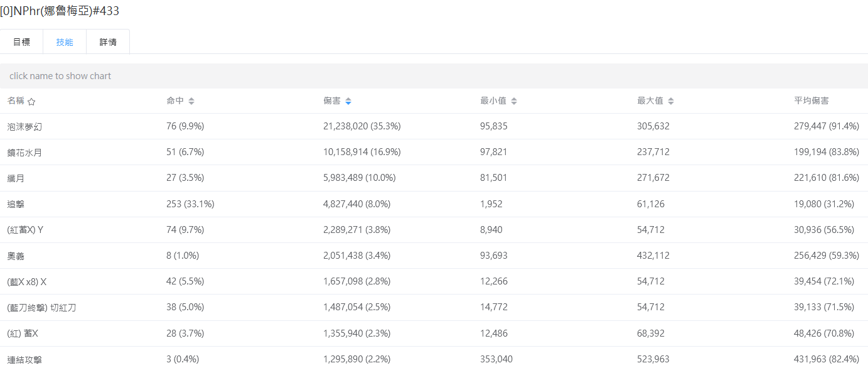This screenshot has width=868, height=368.
Task: Sort by 最大值 column arrows
Action: click(671, 101)
